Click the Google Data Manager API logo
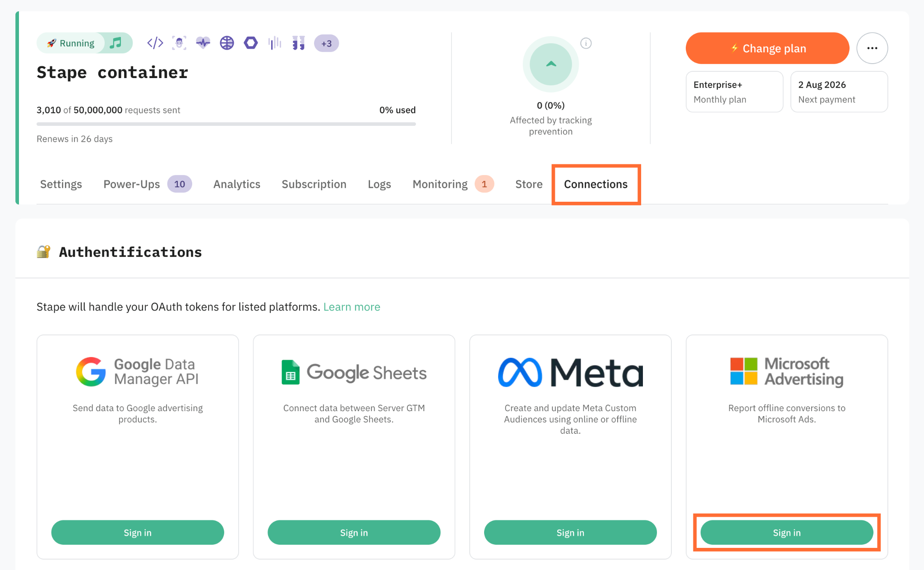Screen dimensions: 924x570 (x=138, y=371)
